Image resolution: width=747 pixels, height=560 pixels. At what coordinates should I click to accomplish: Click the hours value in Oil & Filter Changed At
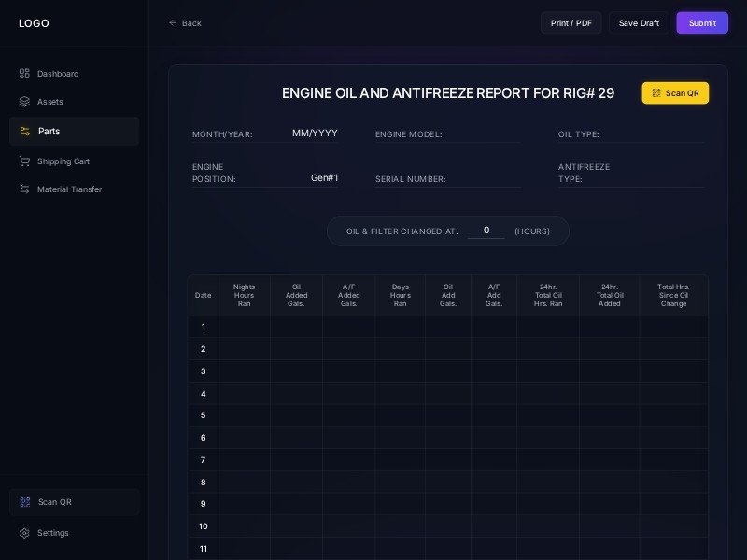[486, 231]
